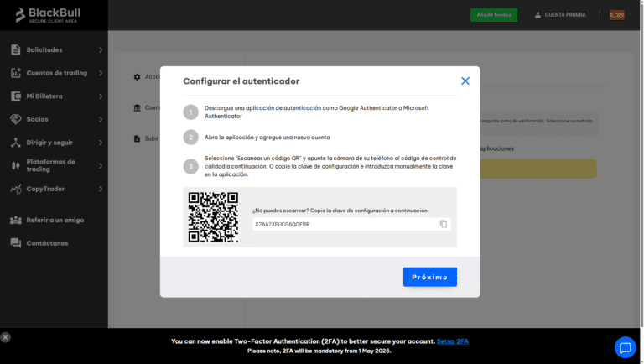Open the language flag selector
The width and height of the screenshot is (644, 364).
tap(616, 15)
